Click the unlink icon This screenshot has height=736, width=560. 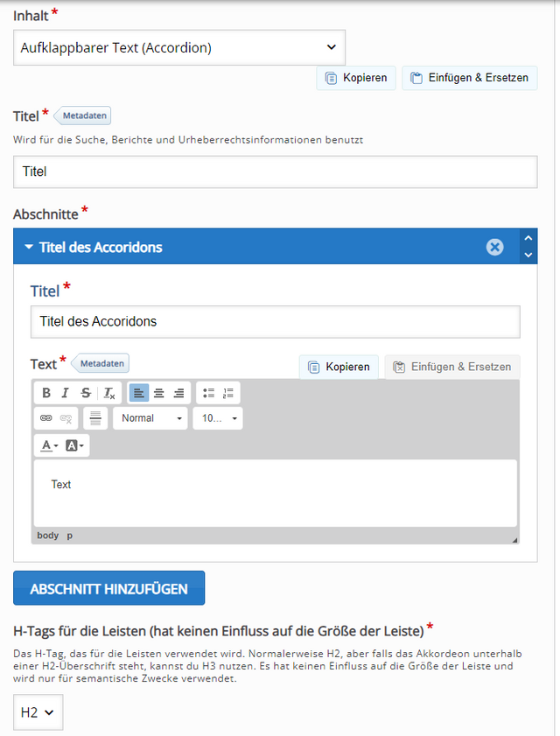click(66, 418)
